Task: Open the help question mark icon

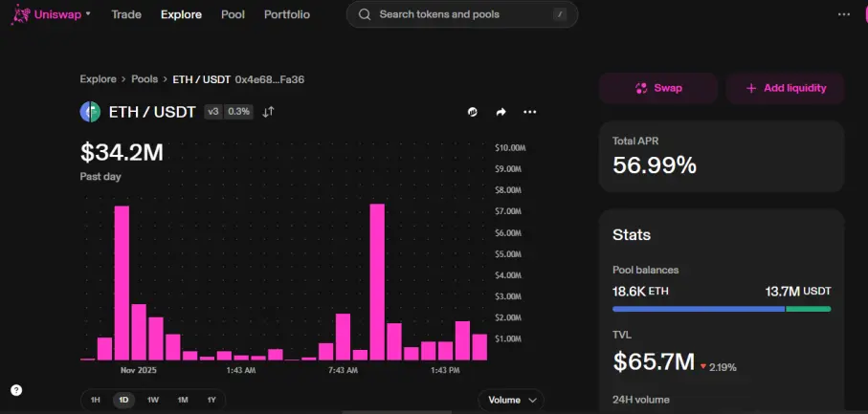Action: (x=16, y=390)
